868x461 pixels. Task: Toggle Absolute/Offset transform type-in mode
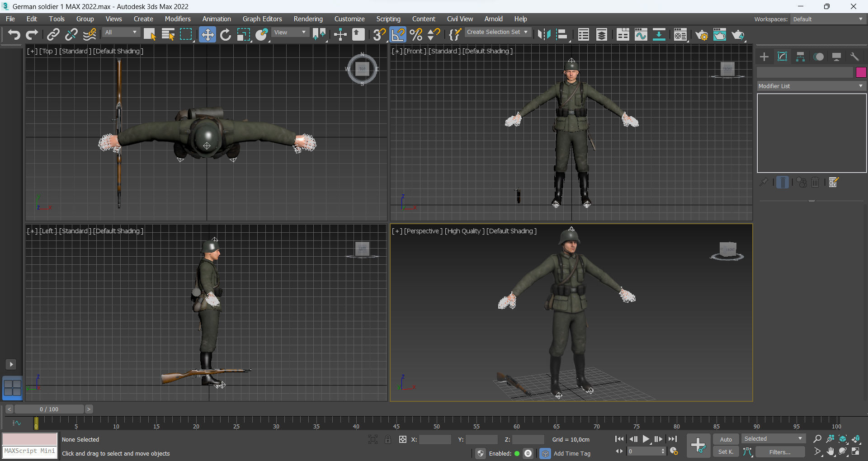point(403,439)
